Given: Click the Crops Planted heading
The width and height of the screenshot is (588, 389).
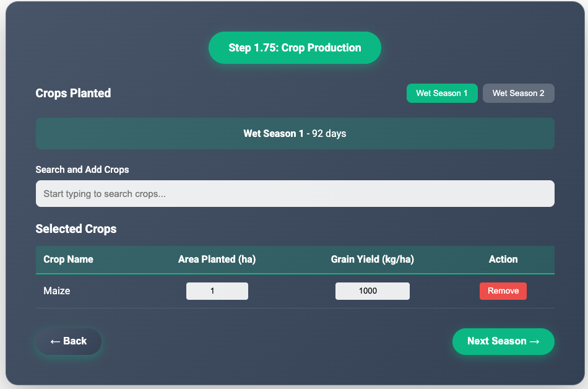Looking at the screenshot, I should 73,94.
